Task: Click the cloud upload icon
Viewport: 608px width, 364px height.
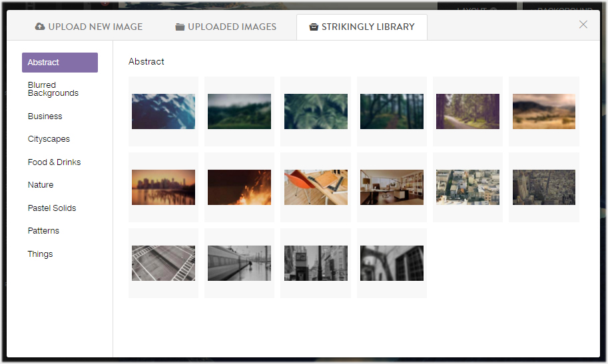Action: tap(40, 27)
